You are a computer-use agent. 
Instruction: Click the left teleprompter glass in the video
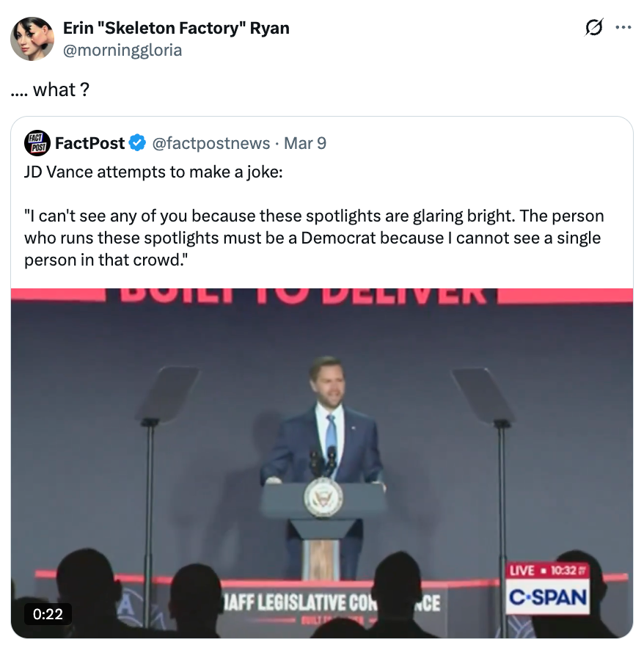coord(169,393)
